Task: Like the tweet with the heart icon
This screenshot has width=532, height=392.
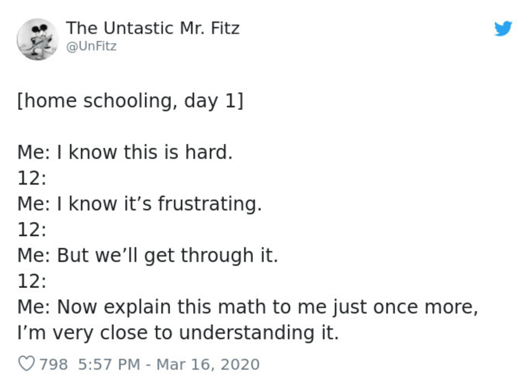Action: (27, 364)
